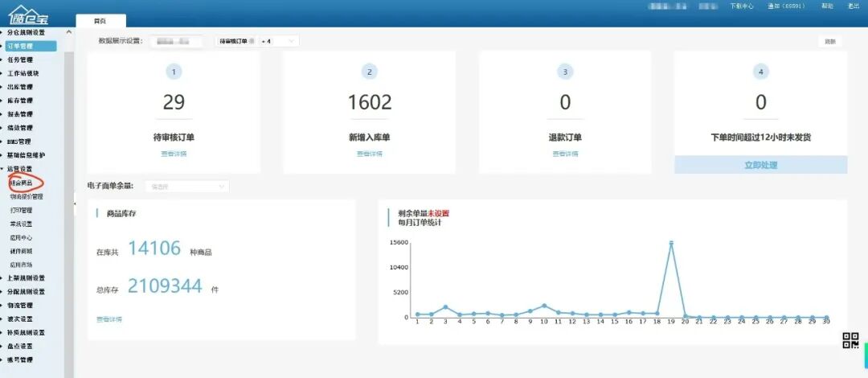This screenshot has height=378, width=868.
Task: Open the 电子面单余量 请选择 dropdown
Action: coord(187,187)
